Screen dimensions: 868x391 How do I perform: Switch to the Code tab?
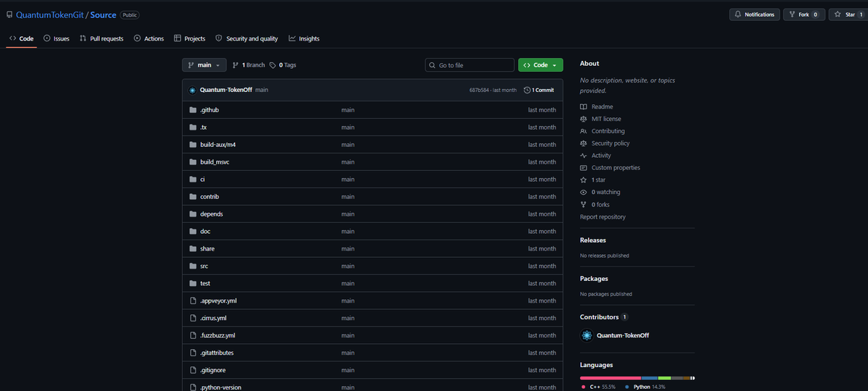click(x=22, y=38)
